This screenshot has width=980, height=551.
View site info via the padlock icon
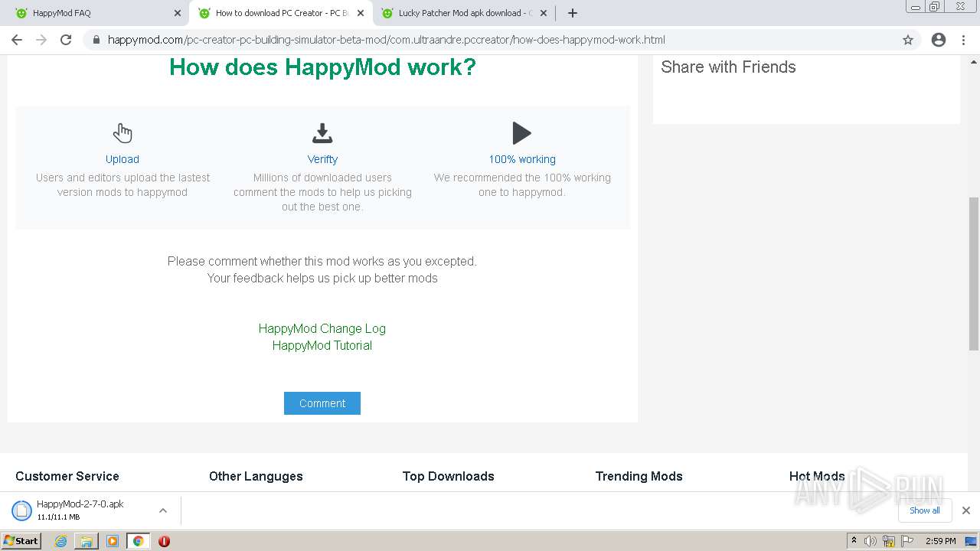[96, 40]
